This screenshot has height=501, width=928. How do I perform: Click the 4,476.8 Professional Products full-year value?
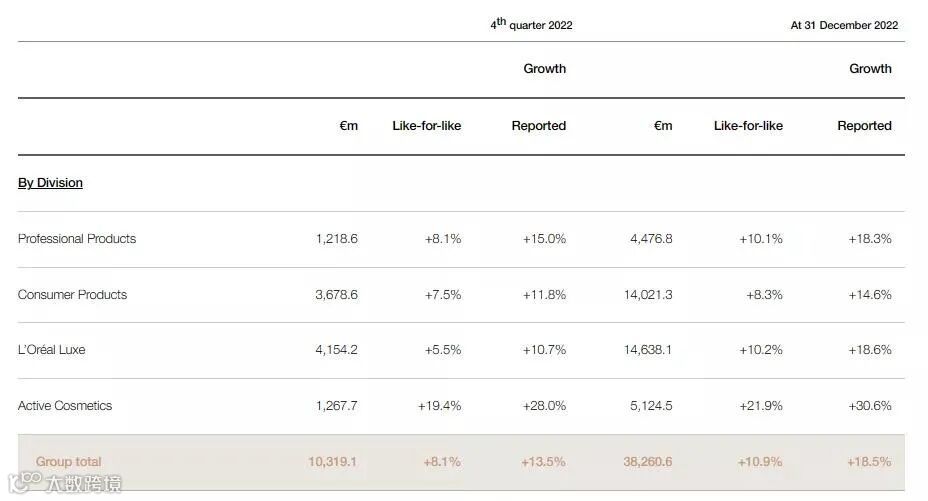(x=651, y=239)
